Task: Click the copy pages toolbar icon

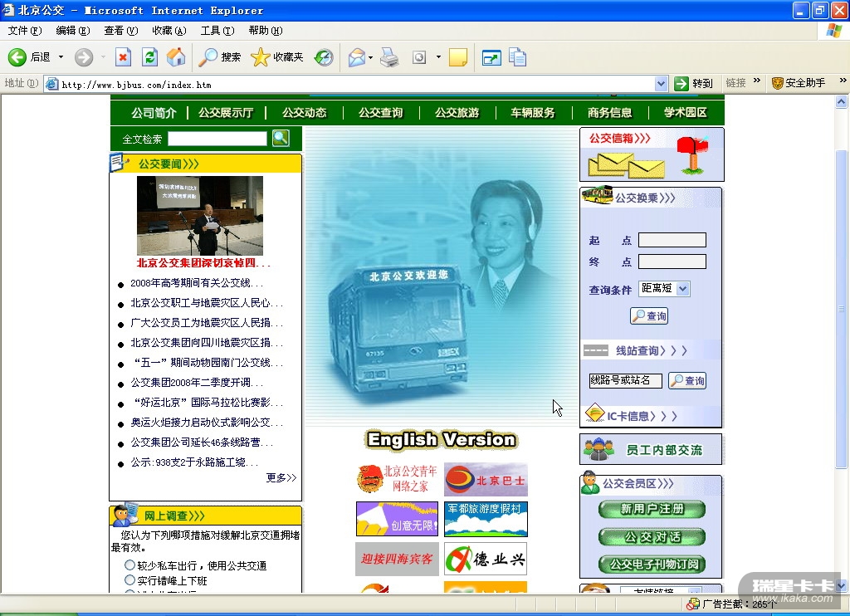Action: point(518,57)
